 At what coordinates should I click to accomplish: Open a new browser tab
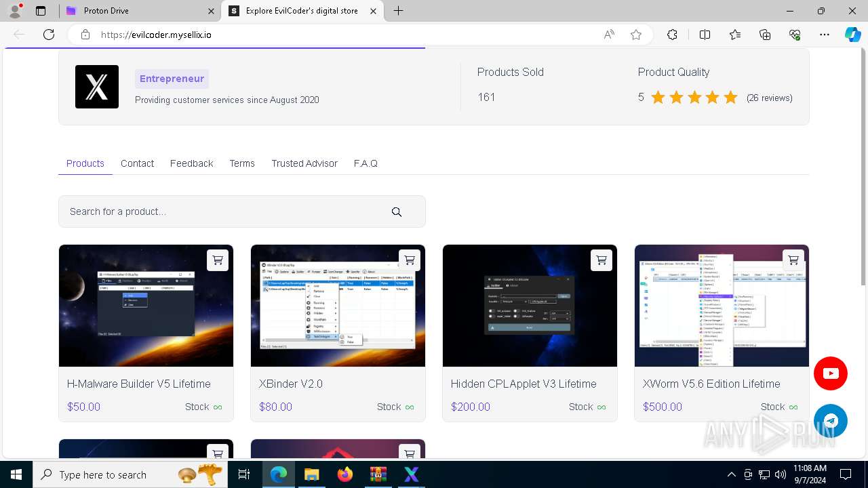[399, 11]
